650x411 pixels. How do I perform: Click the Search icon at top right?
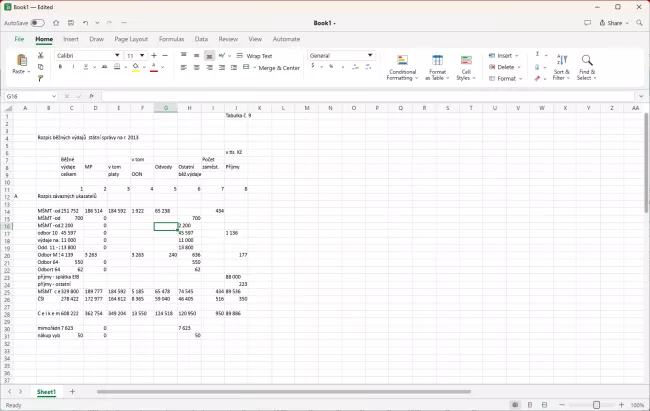[640, 23]
